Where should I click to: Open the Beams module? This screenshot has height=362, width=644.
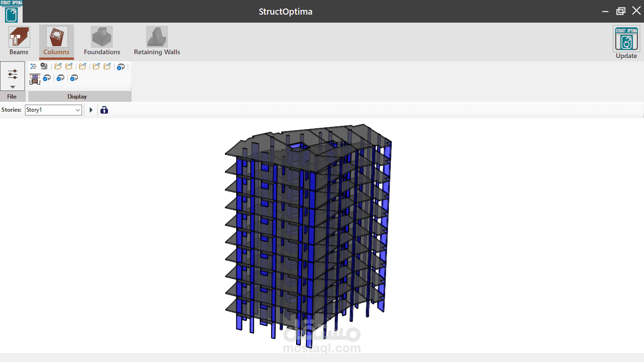[x=19, y=41]
